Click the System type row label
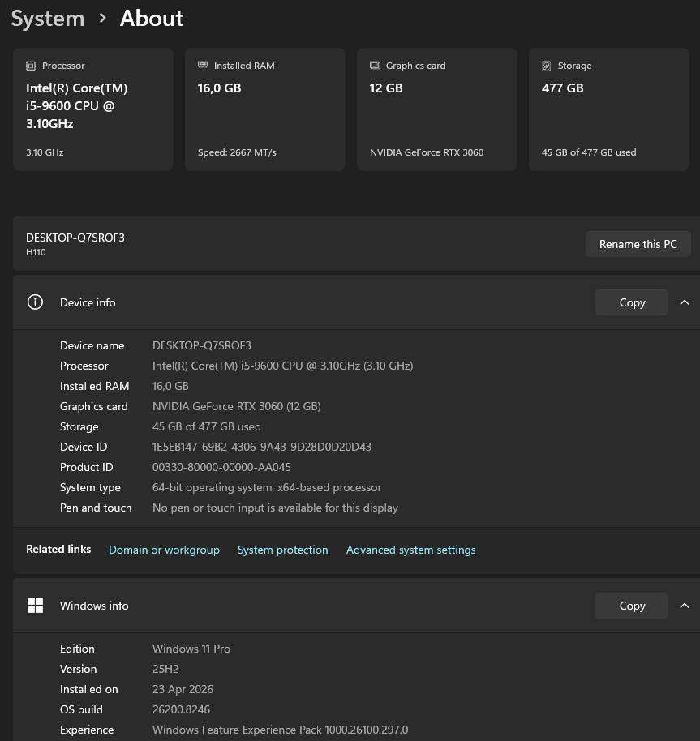700x741 pixels. click(x=90, y=488)
